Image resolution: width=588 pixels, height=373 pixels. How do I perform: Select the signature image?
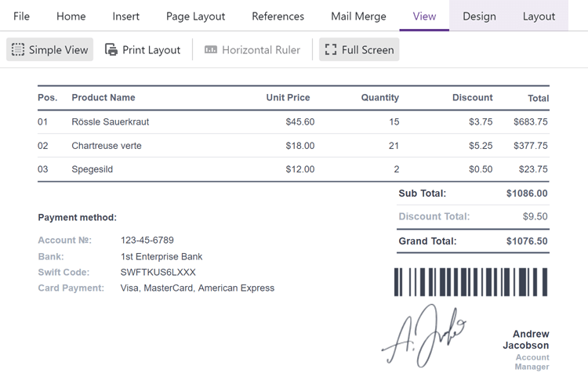[424, 337]
